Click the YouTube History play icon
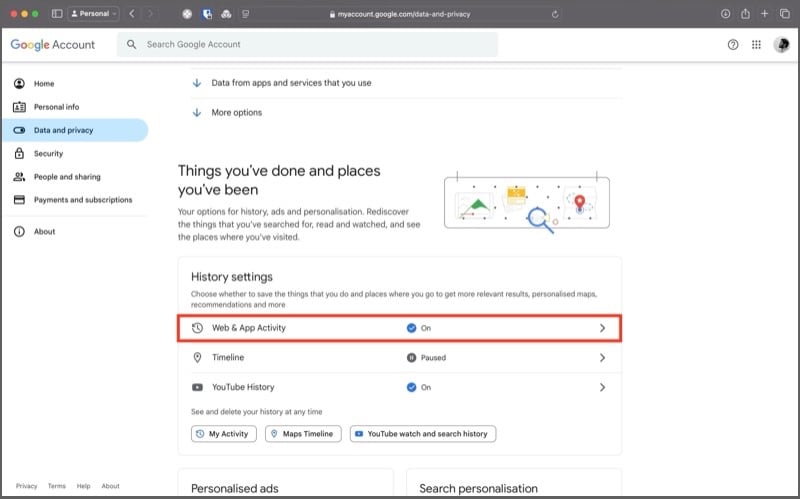Screen dimensions: 800x499 pyautogui.click(x=197, y=387)
